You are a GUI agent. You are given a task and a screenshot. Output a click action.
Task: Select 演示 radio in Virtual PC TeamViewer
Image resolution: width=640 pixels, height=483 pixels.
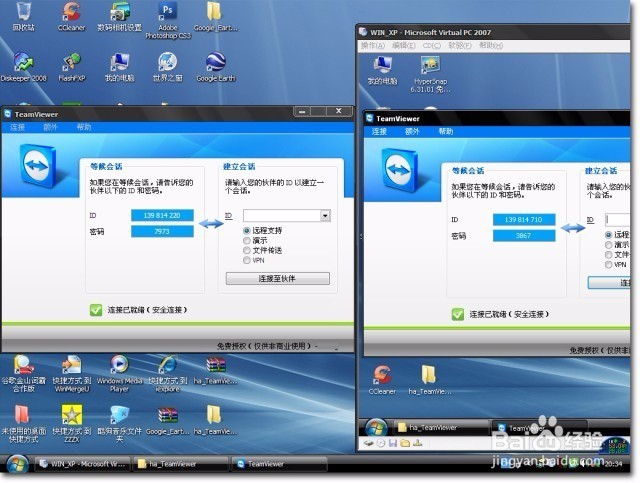[x=609, y=245]
